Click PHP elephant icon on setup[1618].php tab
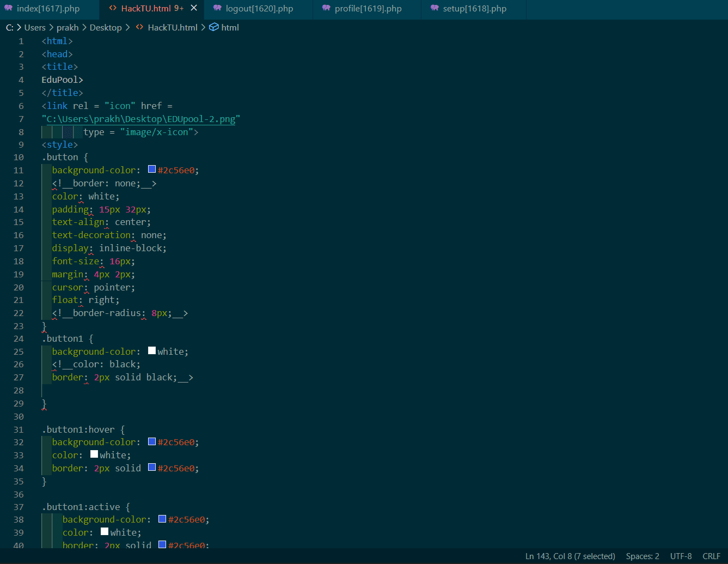This screenshot has height=564, width=728. tap(435, 8)
